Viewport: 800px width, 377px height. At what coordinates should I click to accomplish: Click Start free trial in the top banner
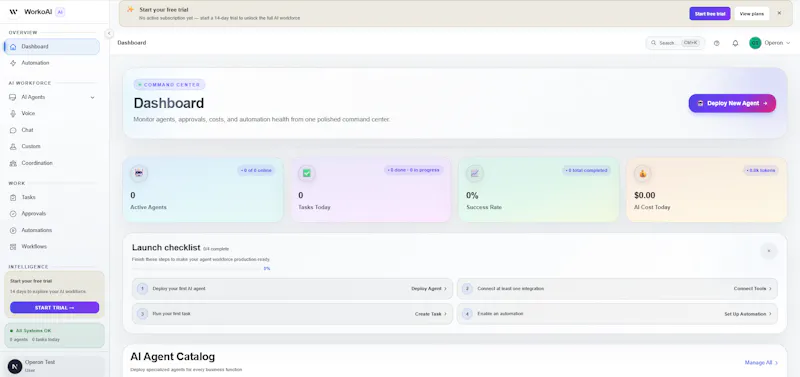pos(710,14)
